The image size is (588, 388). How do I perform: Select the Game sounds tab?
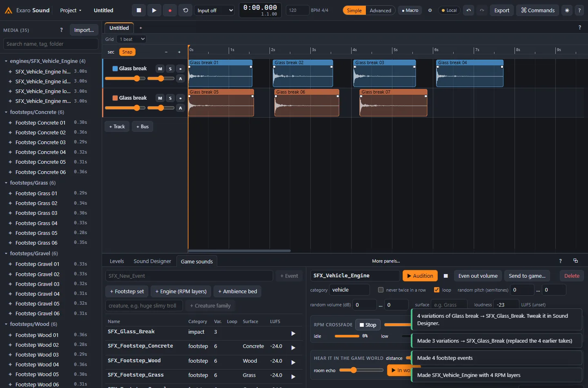pos(197,261)
